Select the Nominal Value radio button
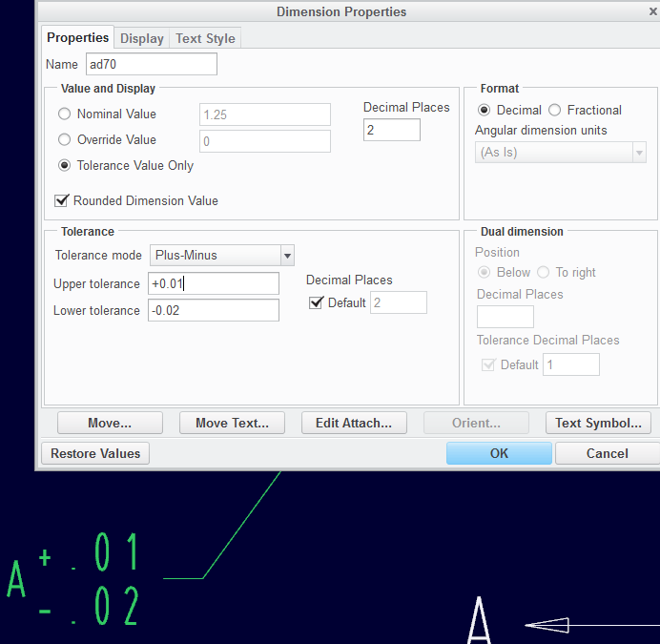Viewport: 660px width, 644px height. (65, 114)
